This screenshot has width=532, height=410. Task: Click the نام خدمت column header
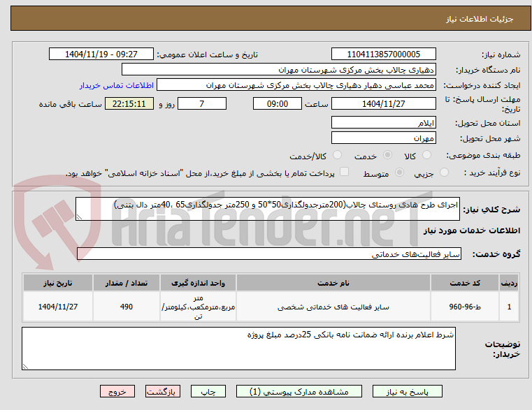click(333, 283)
